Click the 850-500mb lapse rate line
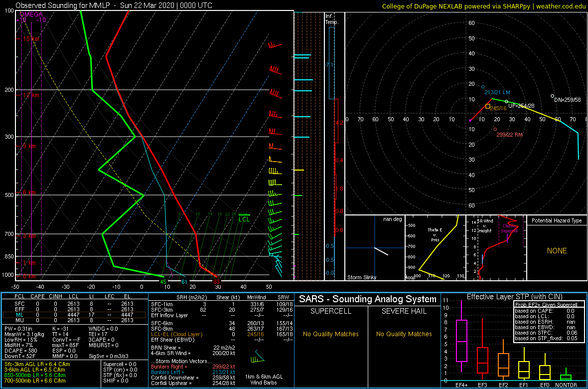 tap(35, 375)
